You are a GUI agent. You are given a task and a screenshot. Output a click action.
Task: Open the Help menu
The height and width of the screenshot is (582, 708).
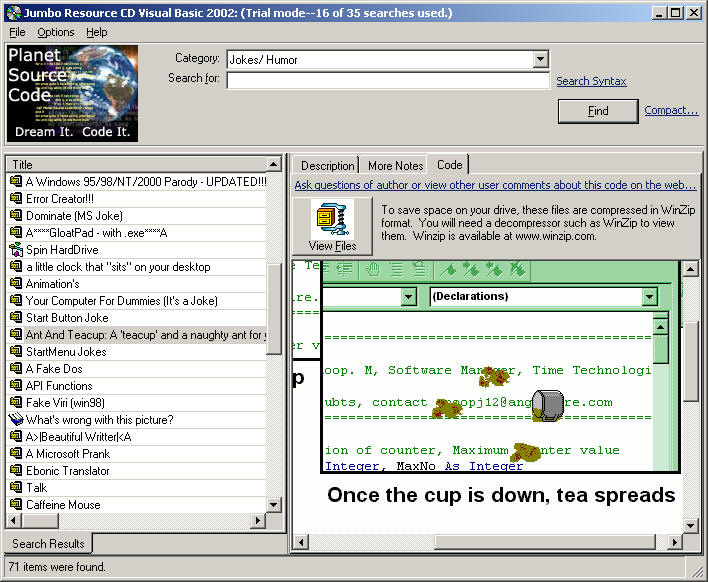click(97, 33)
